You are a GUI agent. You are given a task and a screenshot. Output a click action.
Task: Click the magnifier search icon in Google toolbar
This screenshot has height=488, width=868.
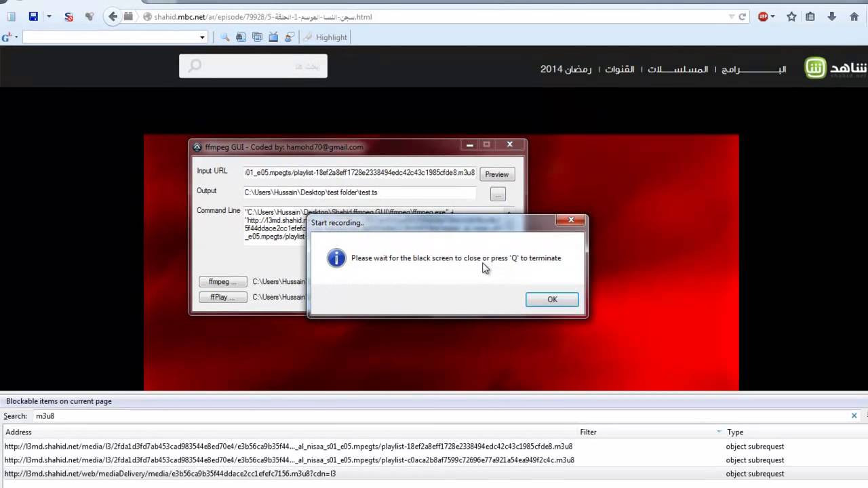coord(224,37)
